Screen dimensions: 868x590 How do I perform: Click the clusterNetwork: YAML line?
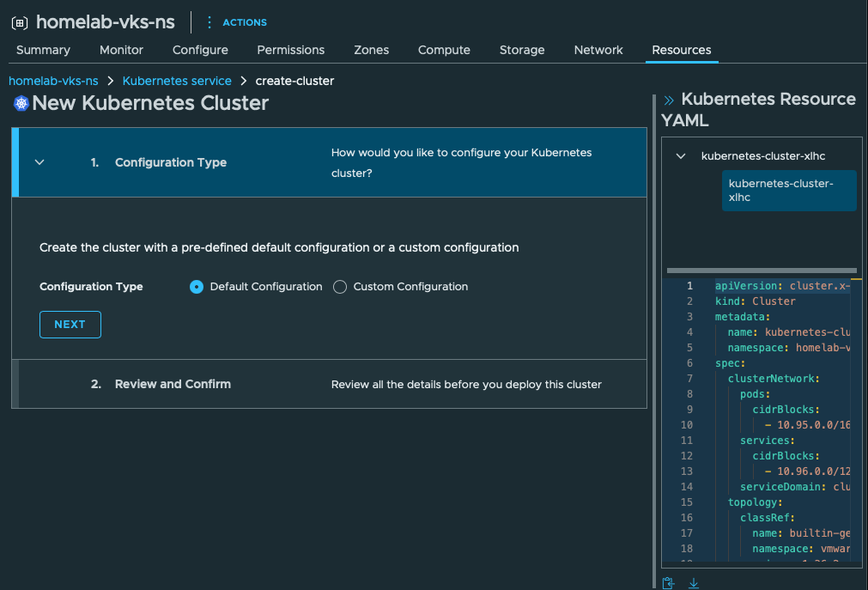pyautogui.click(x=774, y=379)
